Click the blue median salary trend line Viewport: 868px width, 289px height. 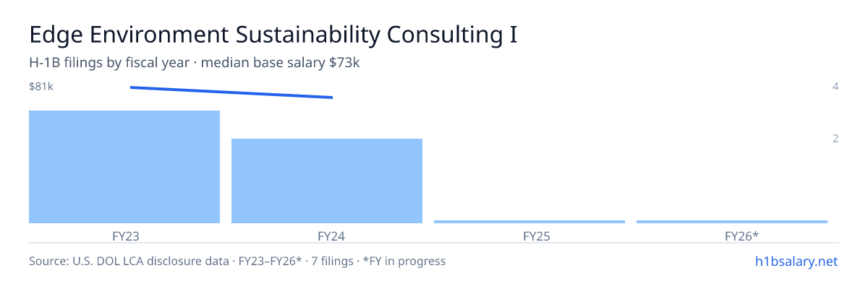click(231, 92)
